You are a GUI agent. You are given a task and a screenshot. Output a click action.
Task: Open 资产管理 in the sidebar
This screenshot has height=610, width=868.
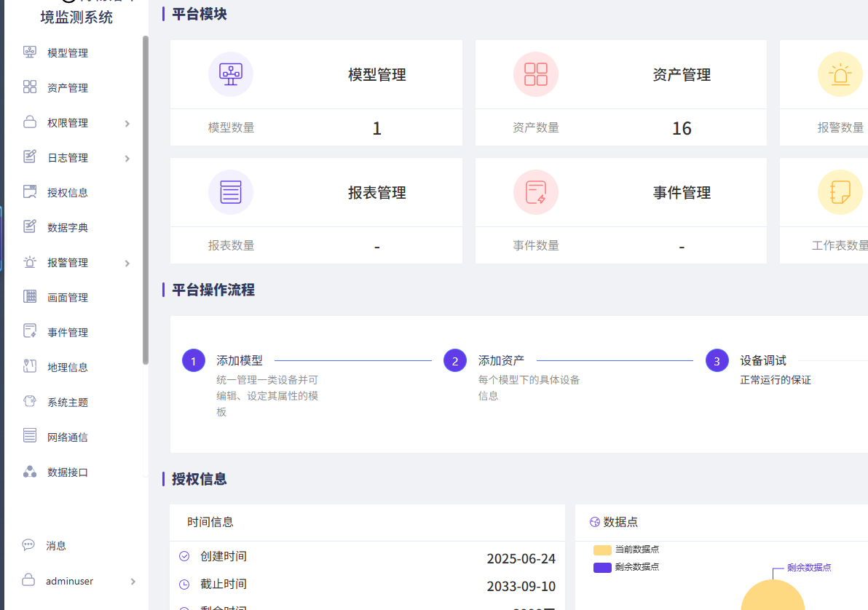click(68, 88)
